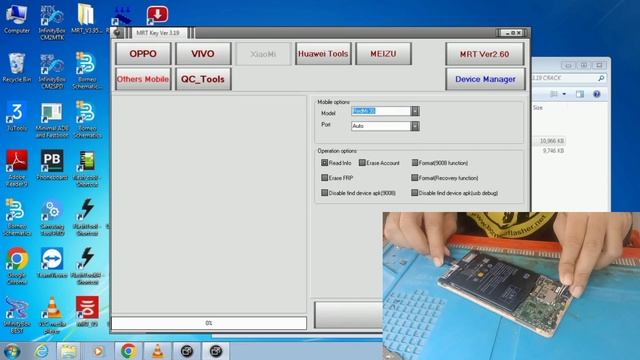Click the OPPO button
This screenshot has height=360, width=640.
point(143,53)
